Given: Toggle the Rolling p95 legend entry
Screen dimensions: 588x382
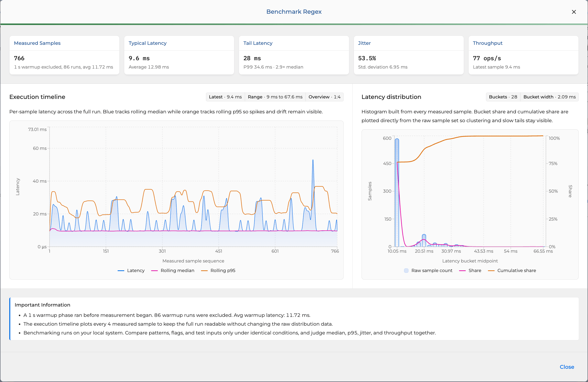Looking at the screenshot, I should 218,270.
